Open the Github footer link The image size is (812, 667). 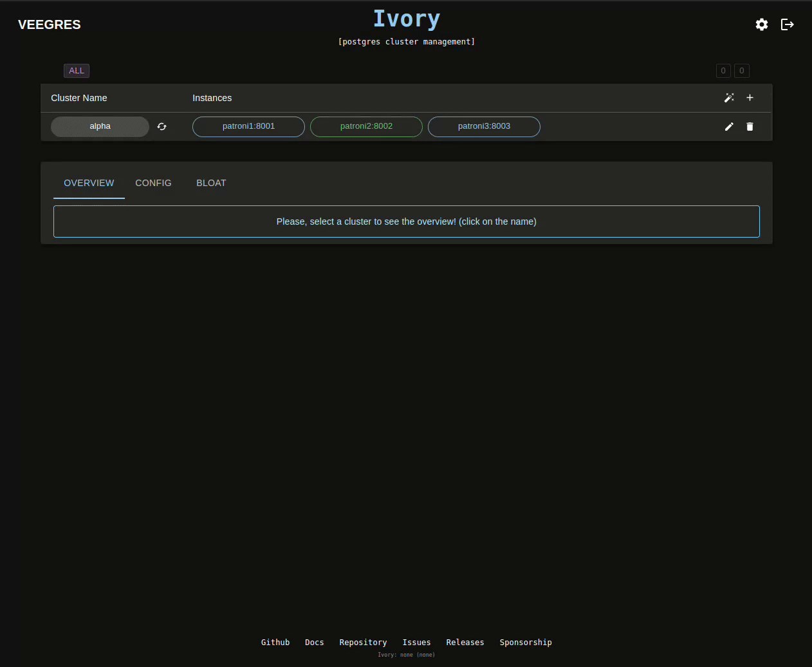pos(275,643)
